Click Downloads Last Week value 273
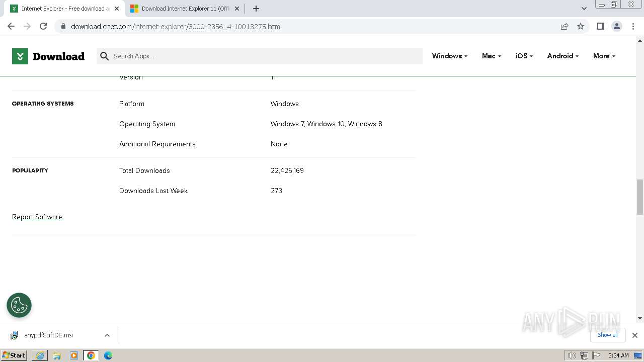Viewport: 644px width, 362px height. click(x=277, y=191)
